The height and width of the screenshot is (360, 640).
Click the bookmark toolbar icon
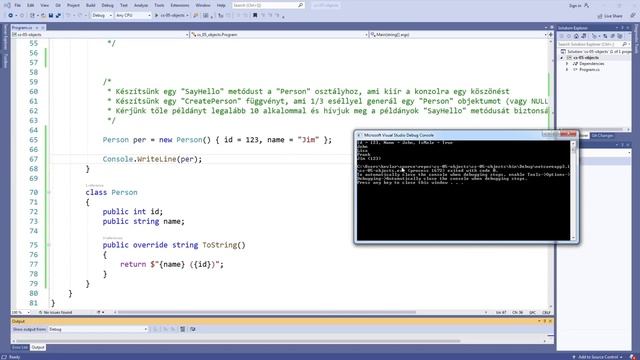pos(255,16)
